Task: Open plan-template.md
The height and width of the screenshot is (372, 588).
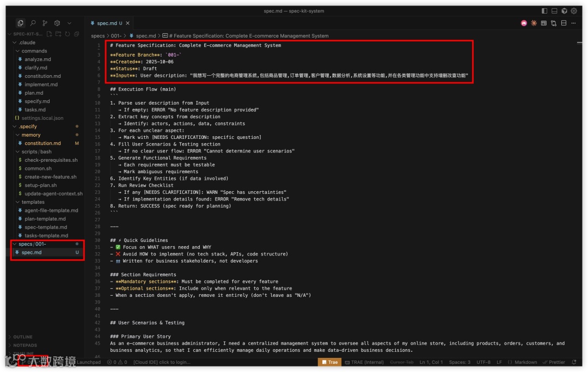Action: pyautogui.click(x=45, y=219)
